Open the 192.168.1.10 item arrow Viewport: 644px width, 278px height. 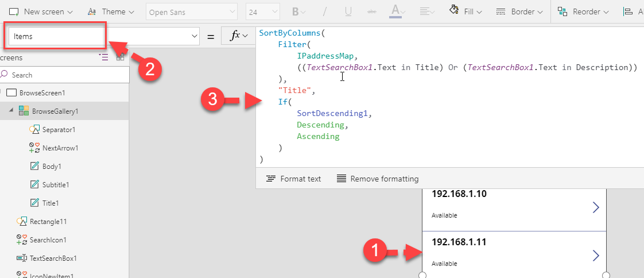(x=596, y=208)
